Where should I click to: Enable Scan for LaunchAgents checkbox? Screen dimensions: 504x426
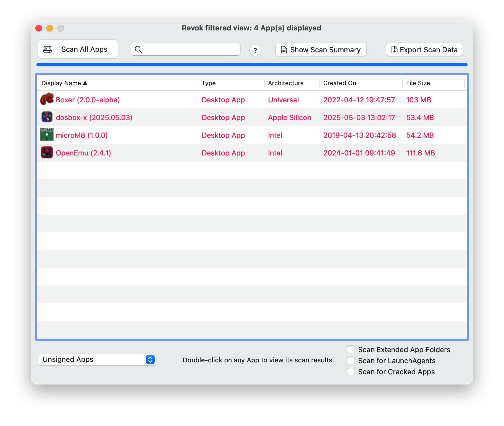pos(351,360)
